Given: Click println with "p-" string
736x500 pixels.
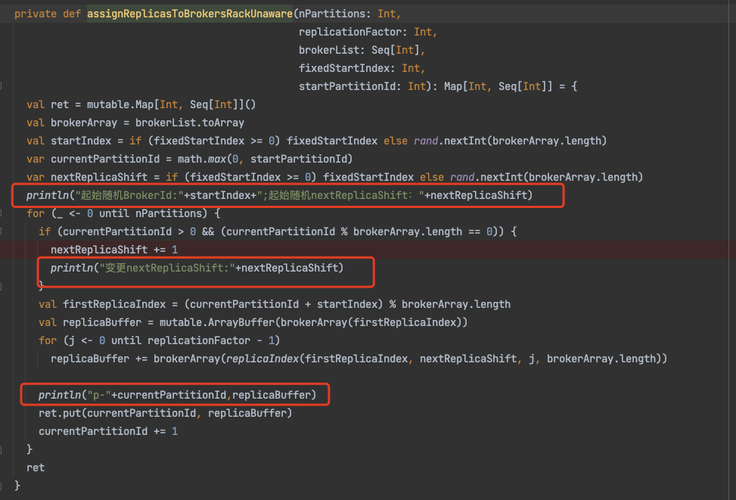Looking at the screenshot, I should click(x=177, y=395).
